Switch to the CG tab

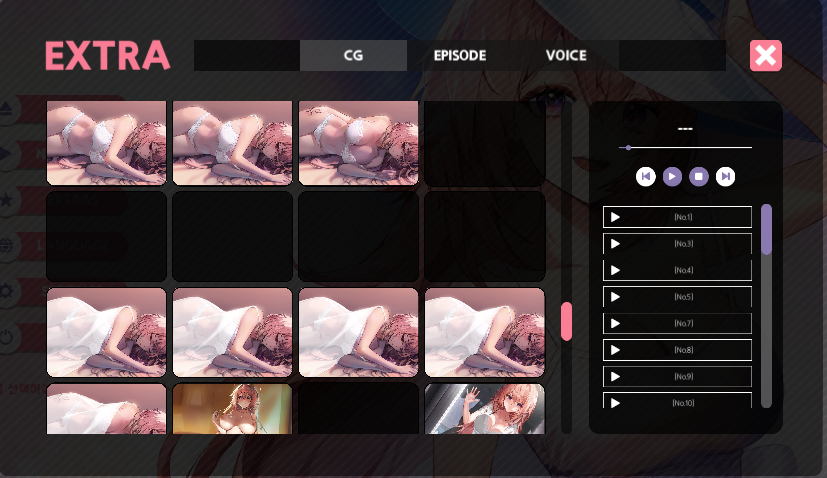click(x=353, y=55)
